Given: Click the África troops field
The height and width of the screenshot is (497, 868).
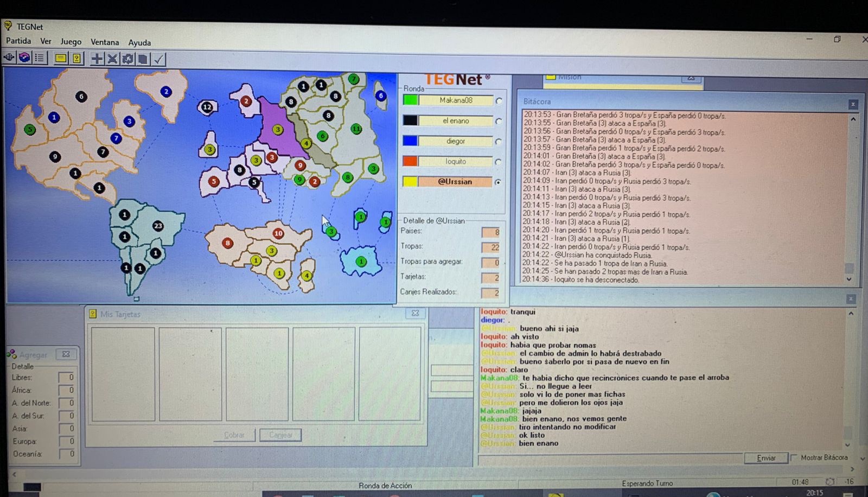Looking at the screenshot, I should point(66,390).
